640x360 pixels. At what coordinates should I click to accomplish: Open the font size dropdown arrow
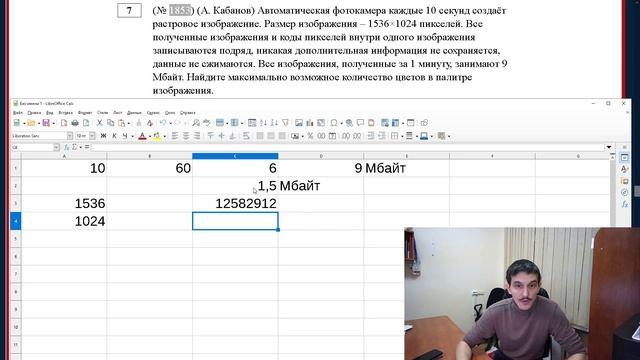pyautogui.click(x=92, y=136)
